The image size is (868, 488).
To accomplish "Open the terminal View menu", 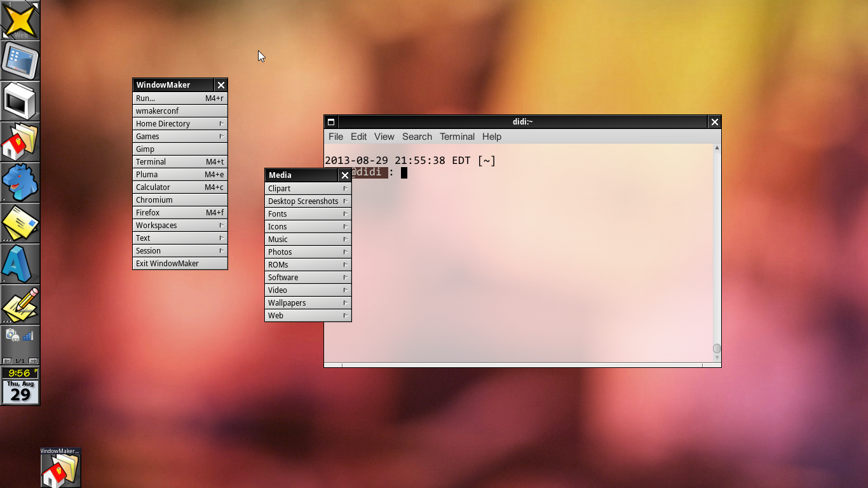I will (x=384, y=137).
